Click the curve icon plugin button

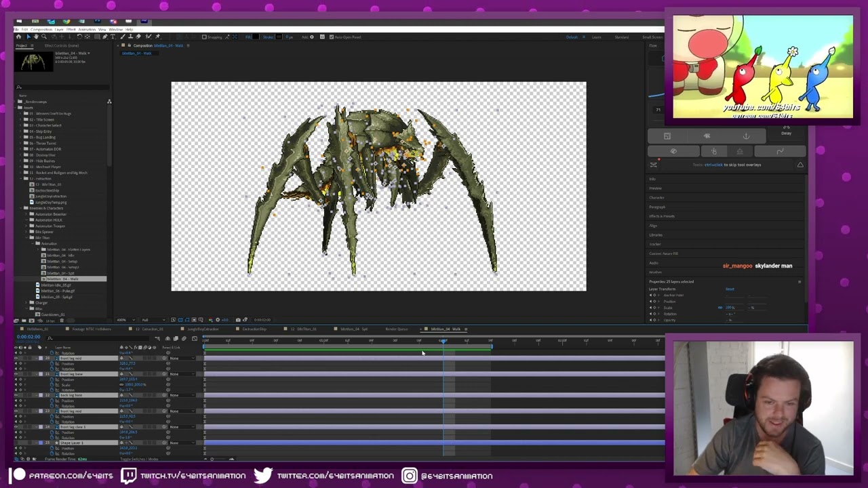780,151
